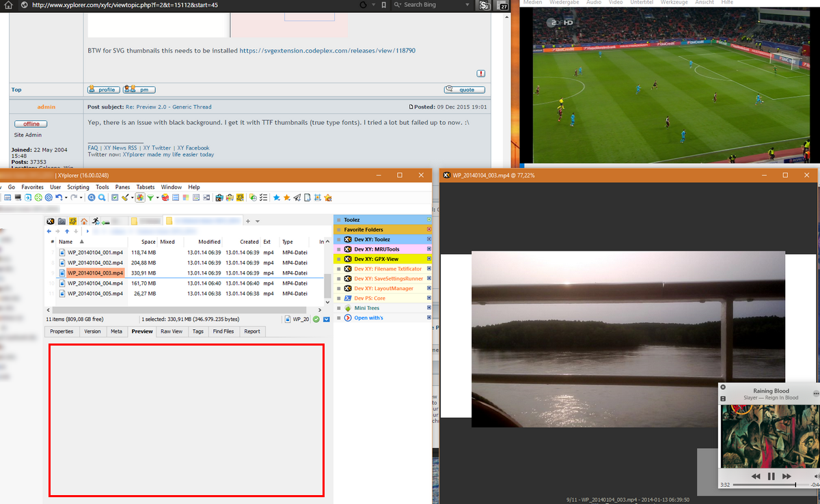
Task: Click the undo arrow in XYplorer toolbar
Action: 59,198
